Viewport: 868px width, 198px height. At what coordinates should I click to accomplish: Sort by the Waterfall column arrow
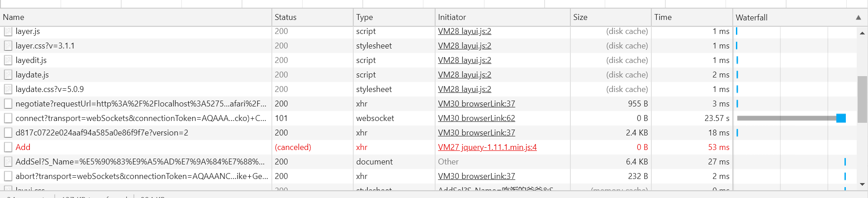[858, 18]
